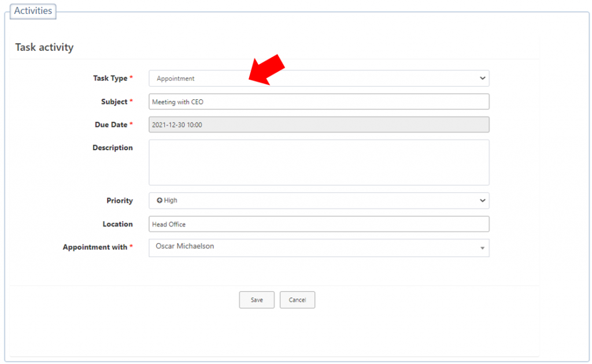Click the Appointment with label
The height and width of the screenshot is (364, 592).
tap(95, 247)
